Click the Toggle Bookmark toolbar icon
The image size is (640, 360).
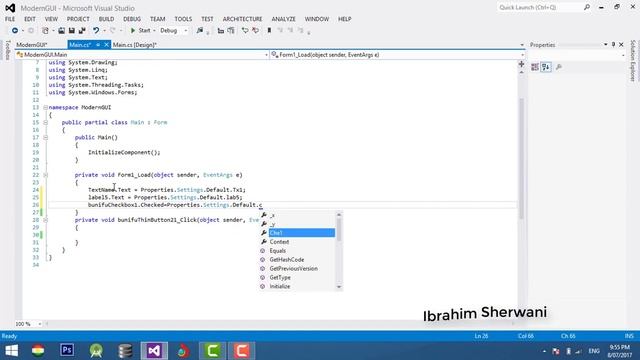pyautogui.click(x=269, y=31)
